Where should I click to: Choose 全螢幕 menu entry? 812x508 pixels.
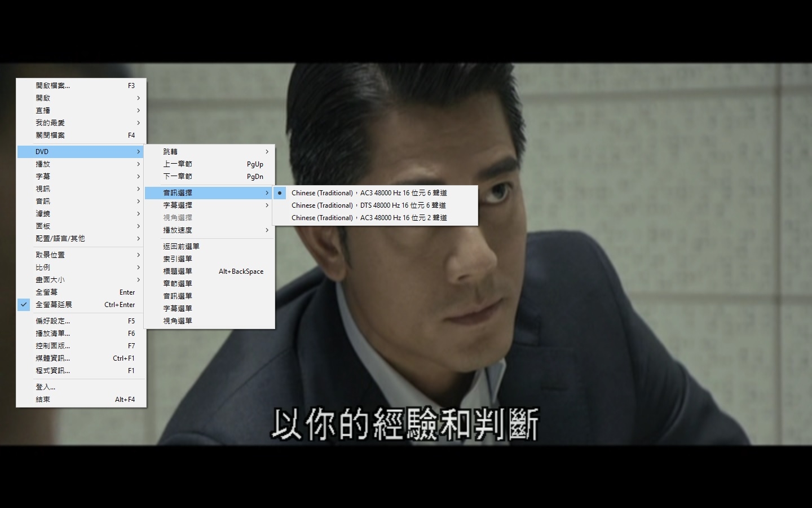pyautogui.click(x=81, y=292)
